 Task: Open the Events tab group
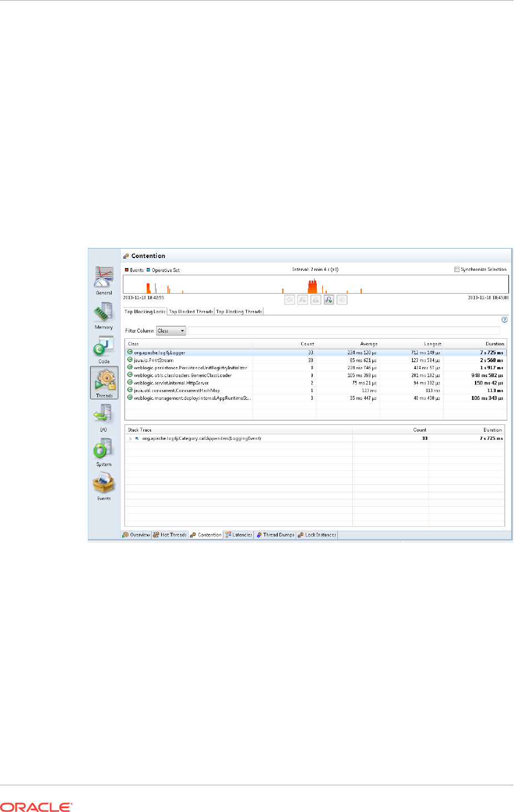pyautogui.click(x=104, y=486)
